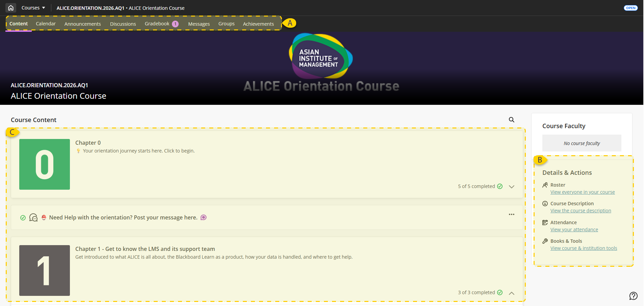Click '3 of 3 completed' progress text
Viewport: 644px width, 306px height.
click(x=476, y=292)
